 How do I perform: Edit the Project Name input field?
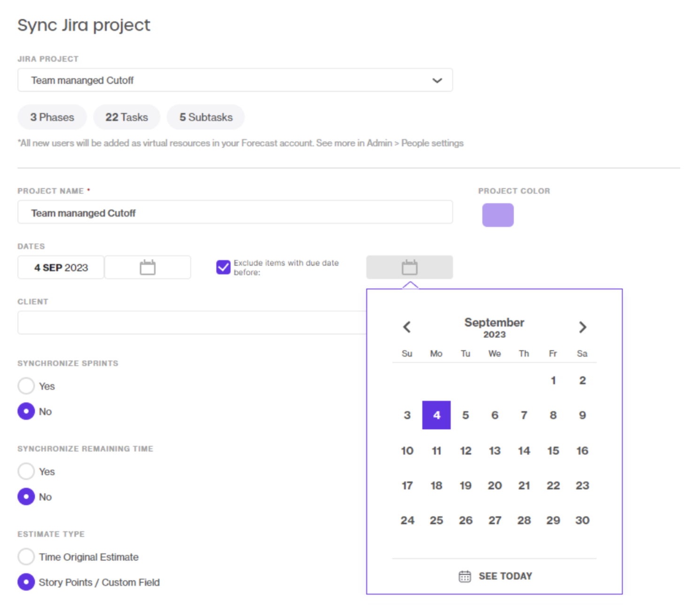[x=235, y=213]
